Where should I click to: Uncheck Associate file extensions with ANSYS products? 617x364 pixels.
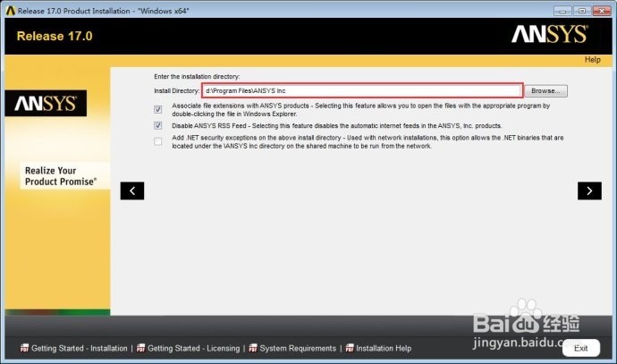click(157, 109)
